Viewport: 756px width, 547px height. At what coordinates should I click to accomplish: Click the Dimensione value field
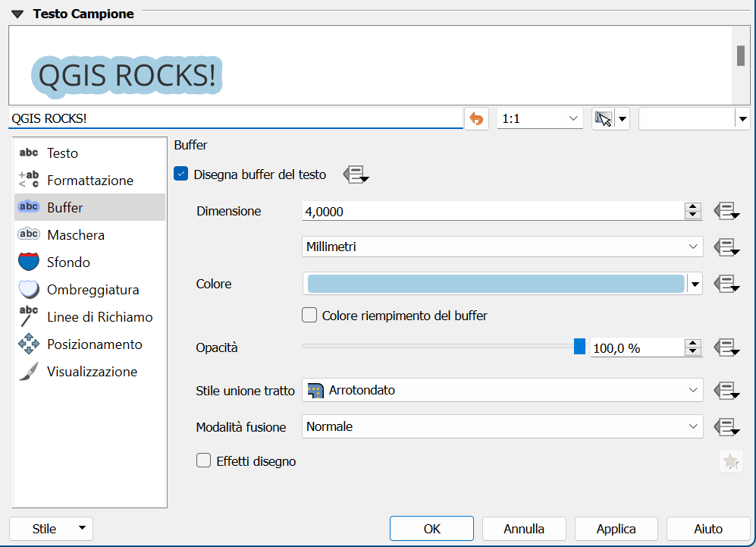(492, 211)
